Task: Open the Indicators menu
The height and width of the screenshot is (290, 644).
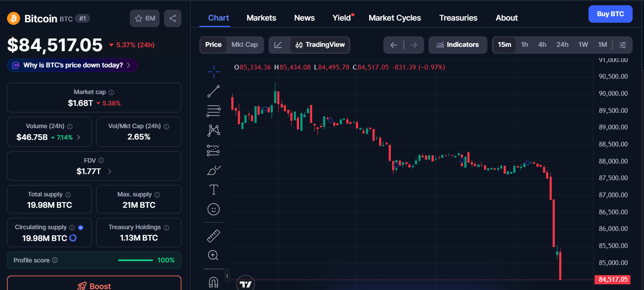Action: tap(458, 45)
